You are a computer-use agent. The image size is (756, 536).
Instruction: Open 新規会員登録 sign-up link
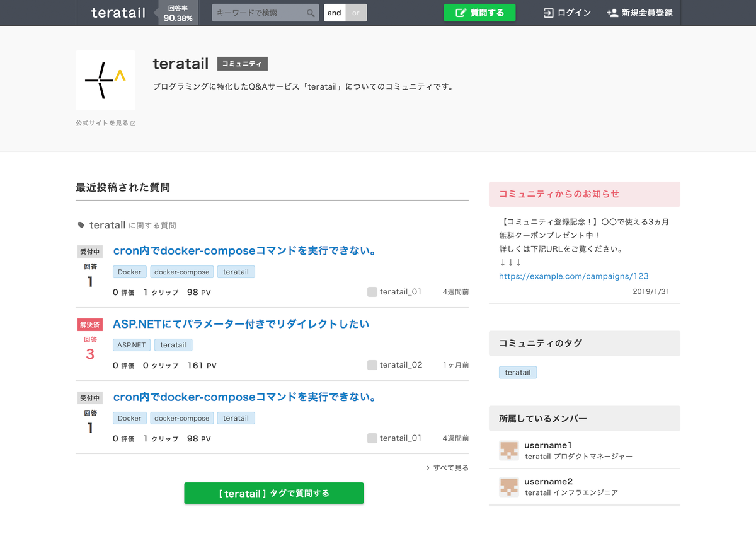[x=639, y=13]
